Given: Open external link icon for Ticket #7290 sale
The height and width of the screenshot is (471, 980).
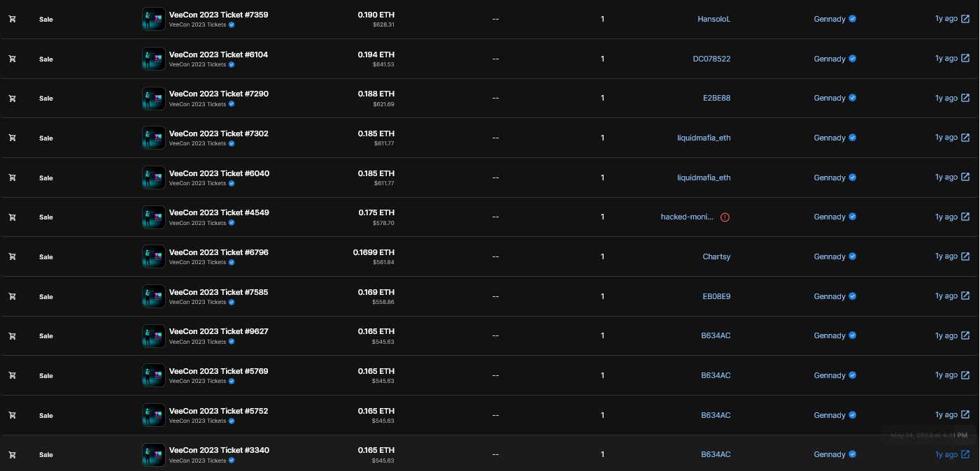Looking at the screenshot, I should [x=965, y=98].
